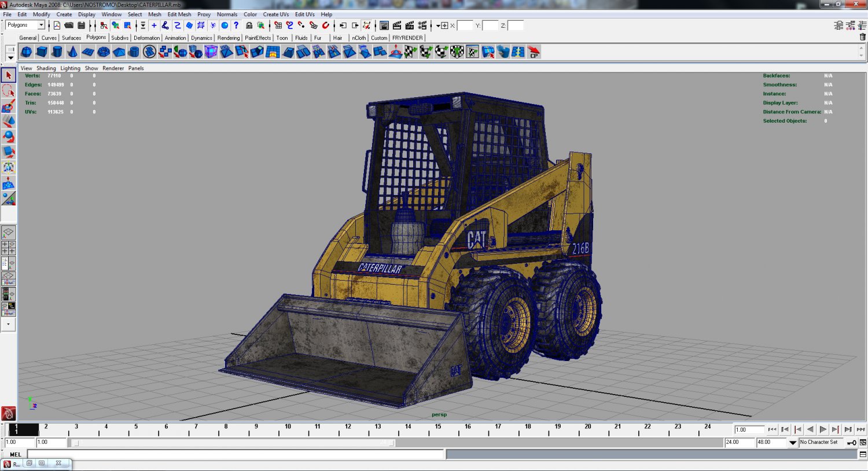This screenshot has height=471, width=868.
Task: Expand the shelf options arrow menu
Action: click(10, 57)
